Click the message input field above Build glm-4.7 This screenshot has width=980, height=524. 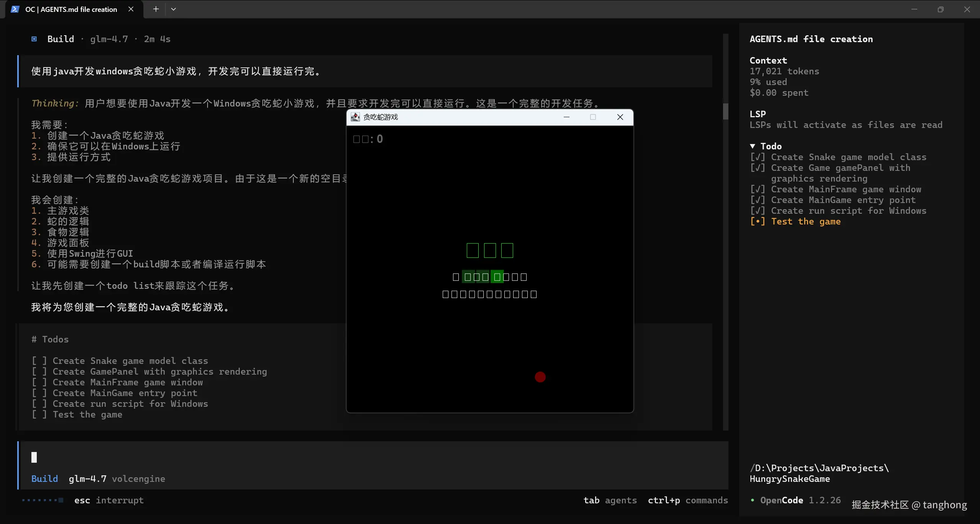(x=191, y=458)
